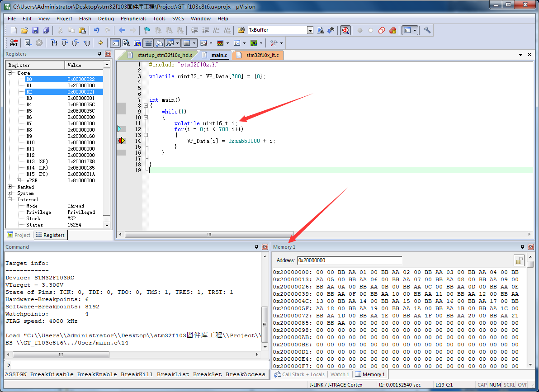Viewport: 539px width, 392px height.
Task: Click the Memory Address input field
Action: point(349,260)
